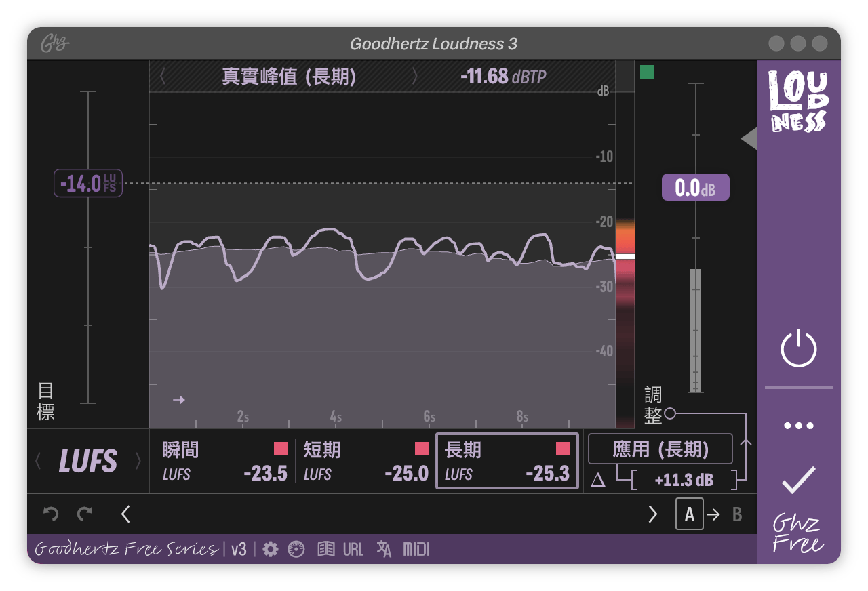868x591 pixels.
Task: Click the 8s time axis label
Action: pos(522,417)
